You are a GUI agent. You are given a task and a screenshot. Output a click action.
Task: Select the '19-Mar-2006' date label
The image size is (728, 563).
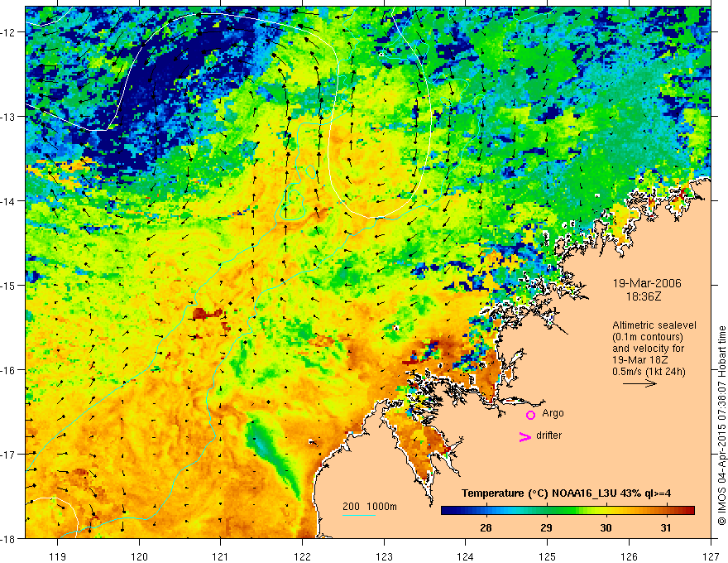[x=647, y=283]
